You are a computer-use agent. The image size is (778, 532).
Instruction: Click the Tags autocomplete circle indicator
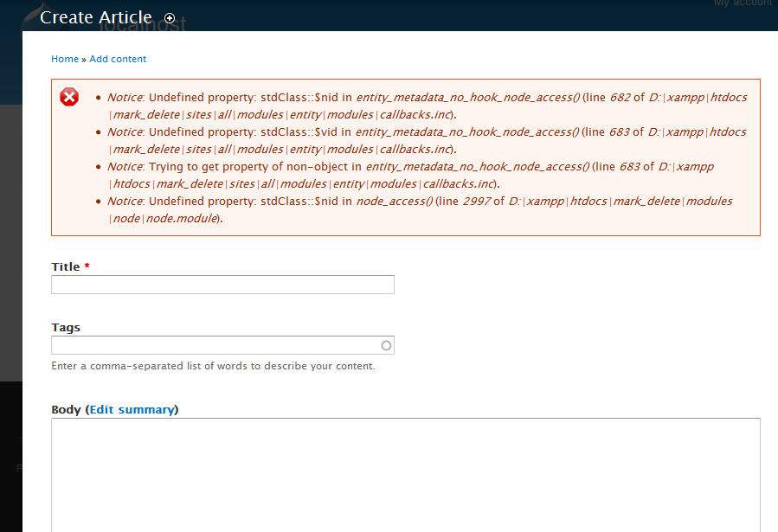point(386,345)
